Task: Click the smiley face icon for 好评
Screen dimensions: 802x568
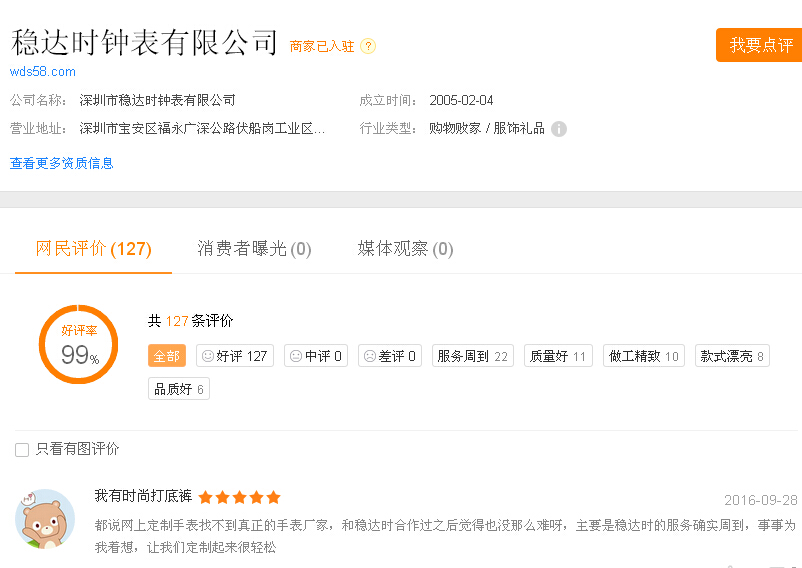Action: click(208, 356)
